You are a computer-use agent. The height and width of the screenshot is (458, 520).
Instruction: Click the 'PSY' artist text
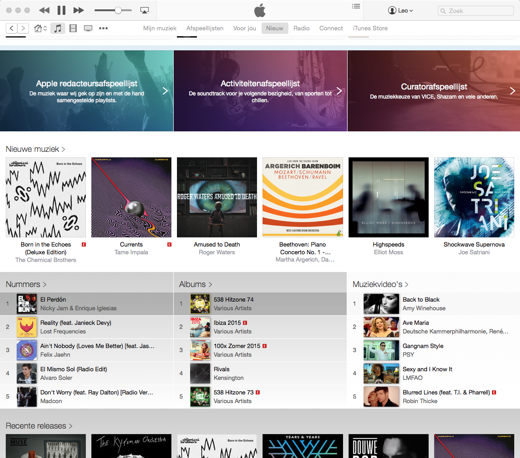click(408, 355)
